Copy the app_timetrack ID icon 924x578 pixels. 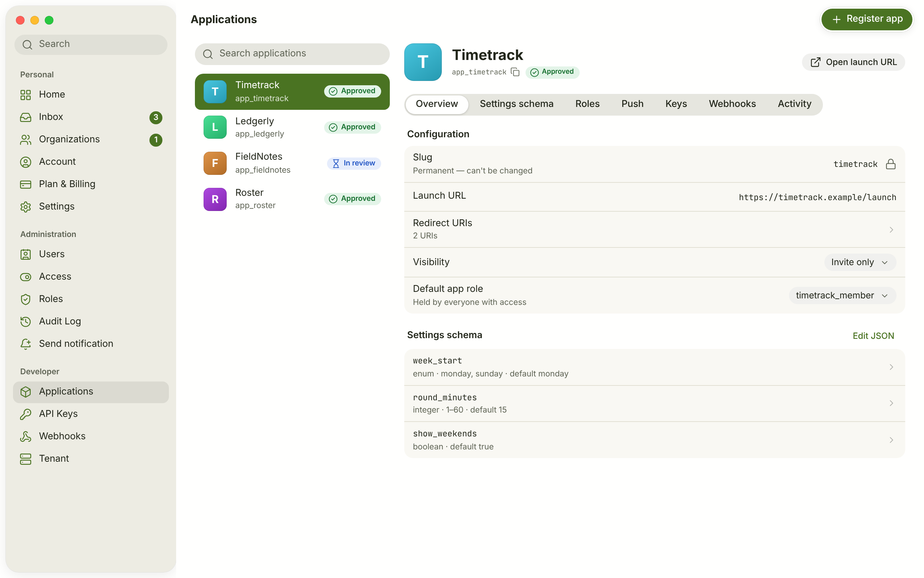pyautogui.click(x=515, y=72)
